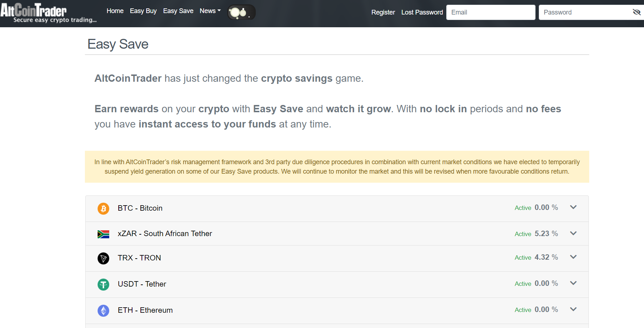
Task: Open the Easy Buy page
Action: click(x=143, y=11)
